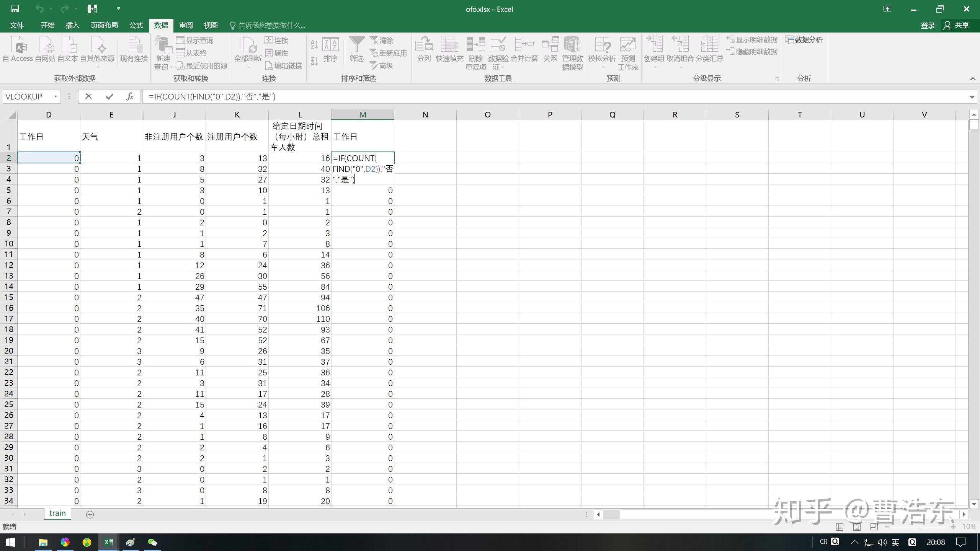Expand the Name Box dropdown arrow

coord(56,96)
